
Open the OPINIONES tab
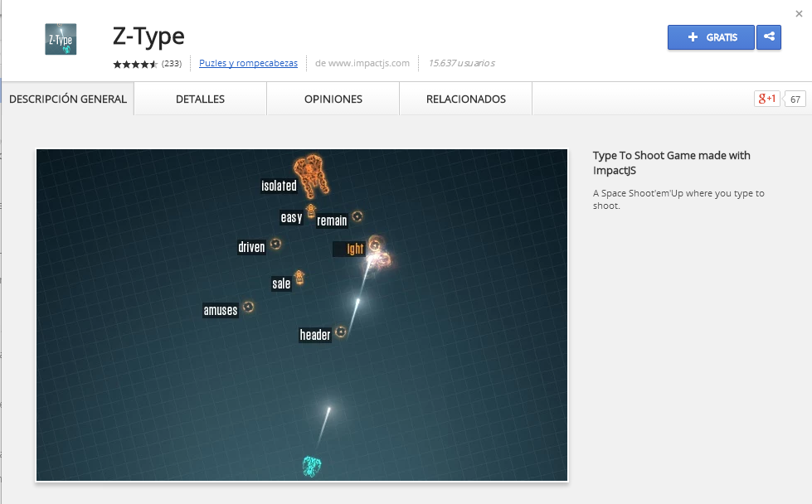[x=333, y=99]
